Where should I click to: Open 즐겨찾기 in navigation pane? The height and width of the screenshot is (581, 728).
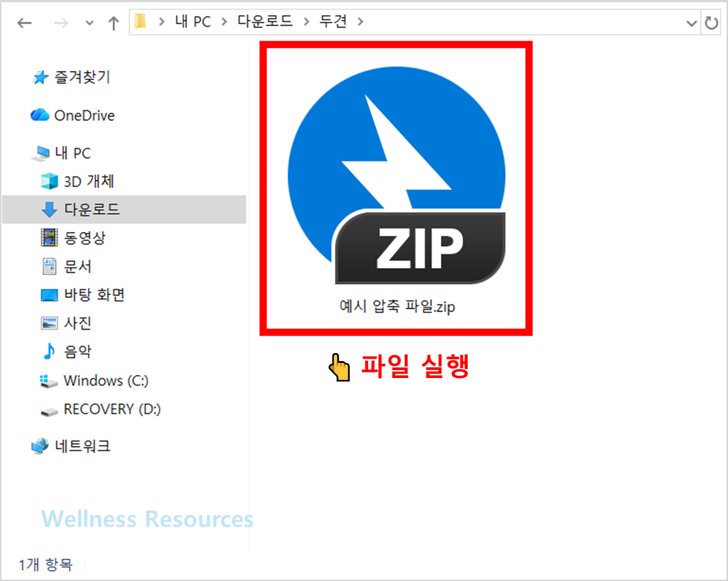(x=82, y=77)
